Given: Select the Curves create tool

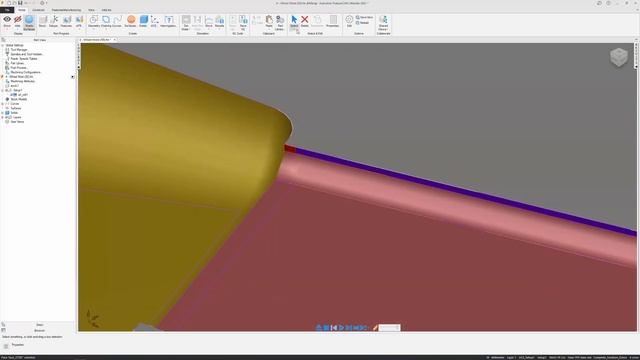Looking at the screenshot, I should point(118,20).
